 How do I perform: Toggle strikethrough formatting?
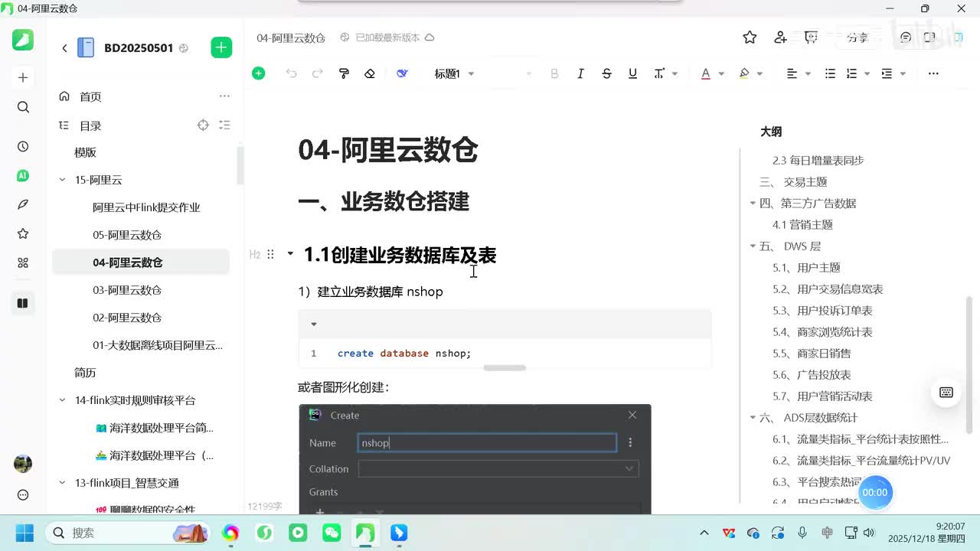(606, 73)
